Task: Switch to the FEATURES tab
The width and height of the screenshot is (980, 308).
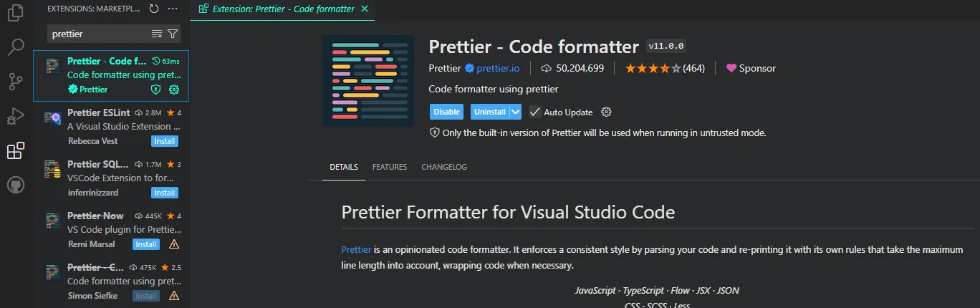Action: [x=389, y=167]
